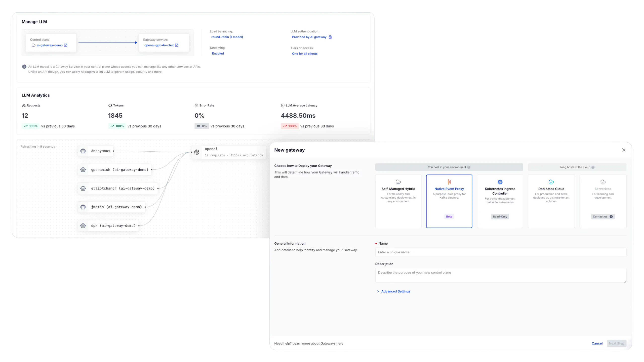Click external link icon beside ai-gateway-demo
Viewport: 644px width, 362px height.
click(66, 45)
